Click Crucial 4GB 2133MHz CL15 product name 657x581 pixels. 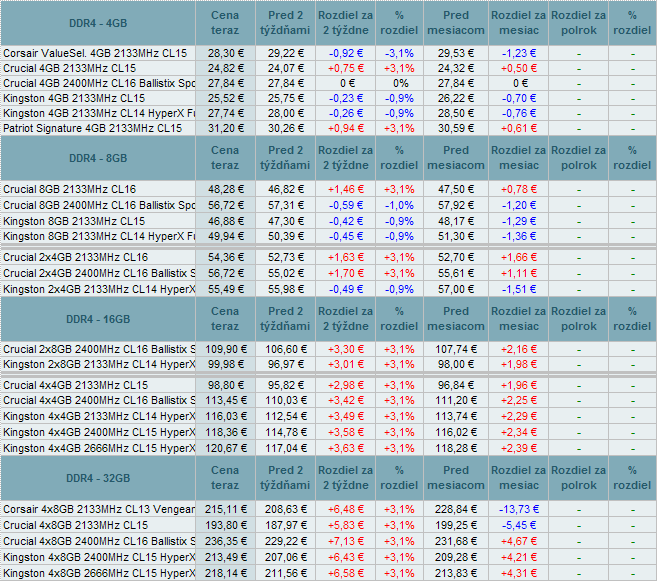click(x=70, y=68)
